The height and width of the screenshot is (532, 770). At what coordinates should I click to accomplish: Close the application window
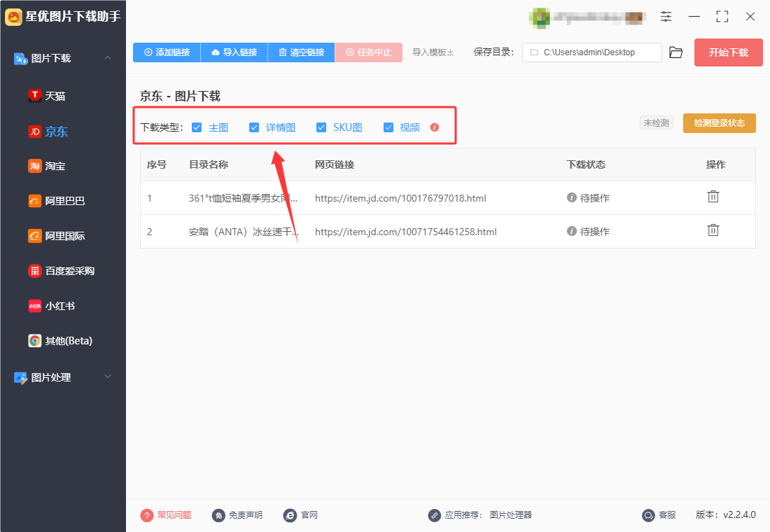pos(750,17)
